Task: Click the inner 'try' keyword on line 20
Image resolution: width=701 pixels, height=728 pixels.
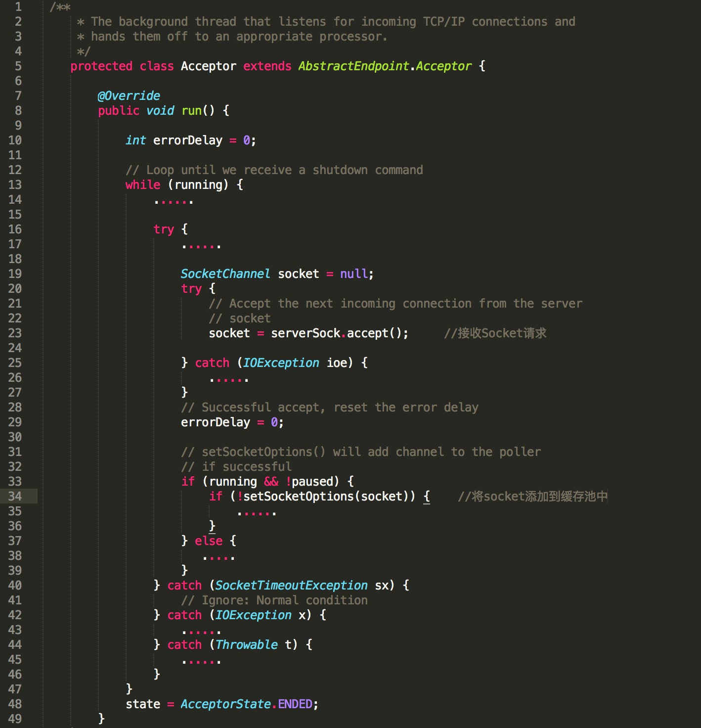Action: point(191,289)
